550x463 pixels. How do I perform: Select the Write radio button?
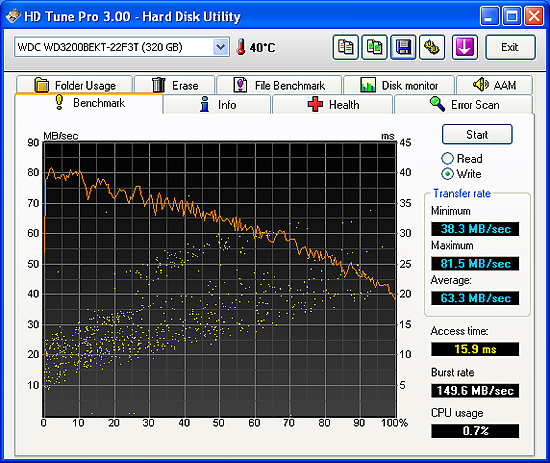447,174
